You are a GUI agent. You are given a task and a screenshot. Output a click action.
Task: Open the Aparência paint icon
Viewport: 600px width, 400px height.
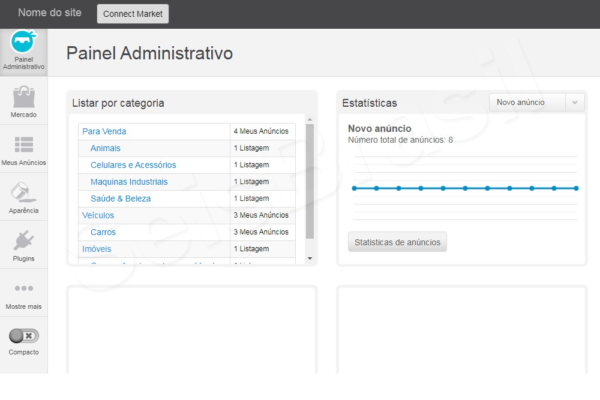coord(23,193)
